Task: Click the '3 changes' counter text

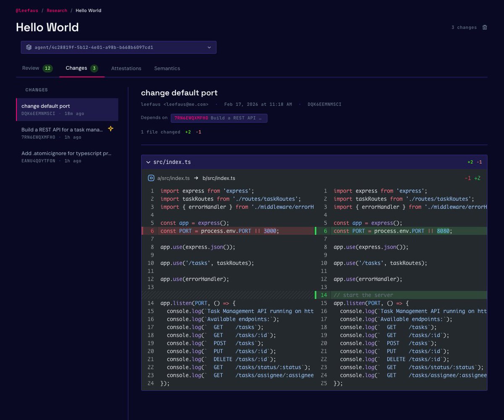Action: pyautogui.click(x=464, y=27)
